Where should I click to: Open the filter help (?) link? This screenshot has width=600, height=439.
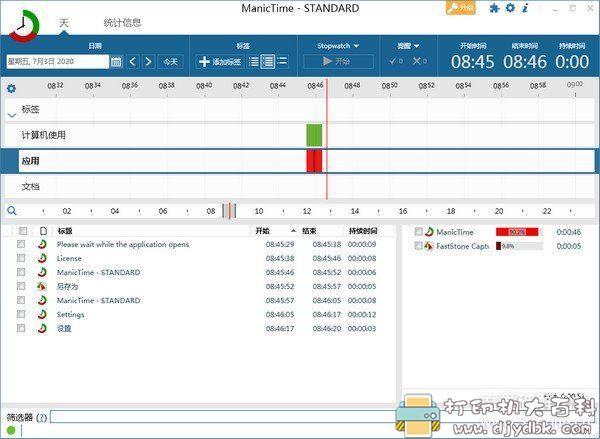(x=41, y=417)
